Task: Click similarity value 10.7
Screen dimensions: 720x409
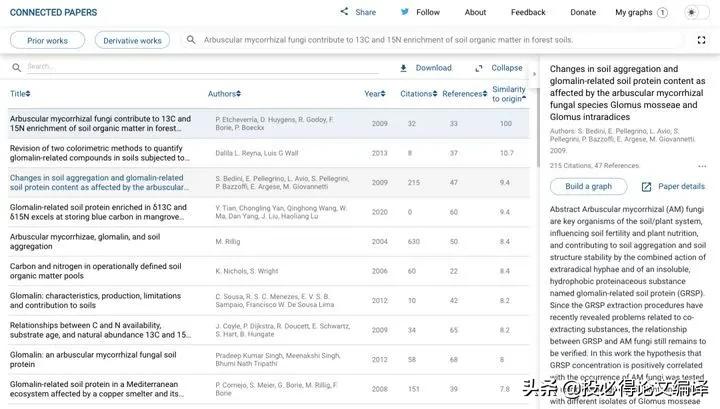Action: coord(506,153)
